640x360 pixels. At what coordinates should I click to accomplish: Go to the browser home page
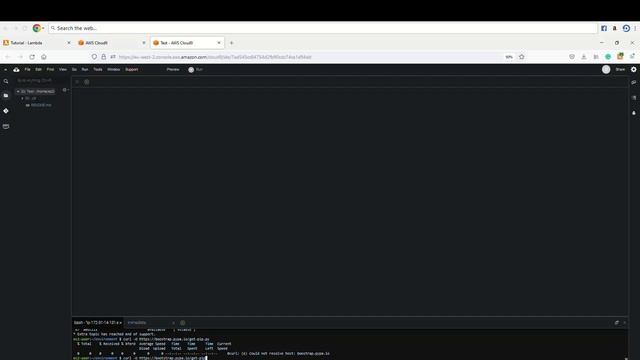pos(44,57)
